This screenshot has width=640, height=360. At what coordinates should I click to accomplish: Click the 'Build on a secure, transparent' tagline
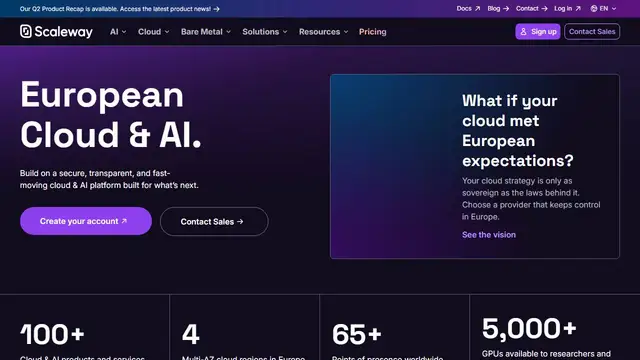(109, 179)
